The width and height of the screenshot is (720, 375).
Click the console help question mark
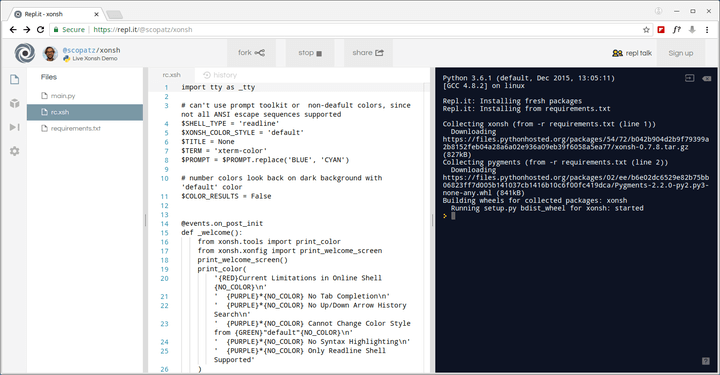(x=706, y=361)
